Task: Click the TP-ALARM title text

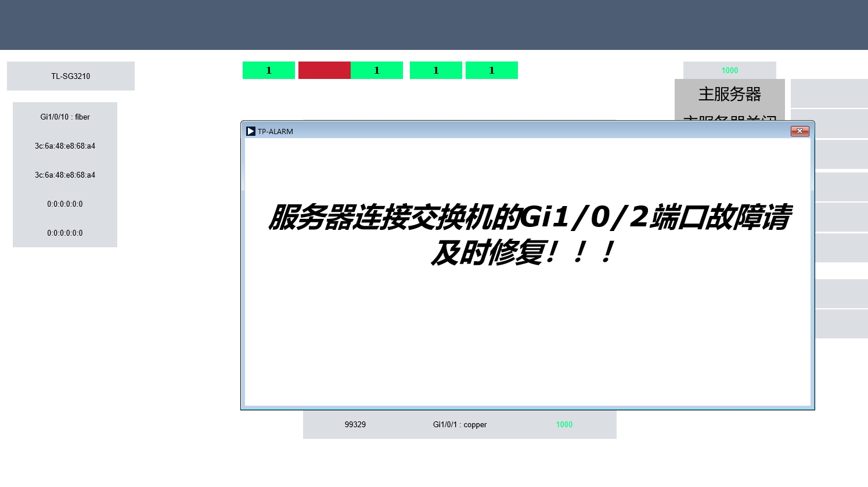Action: pyautogui.click(x=275, y=131)
